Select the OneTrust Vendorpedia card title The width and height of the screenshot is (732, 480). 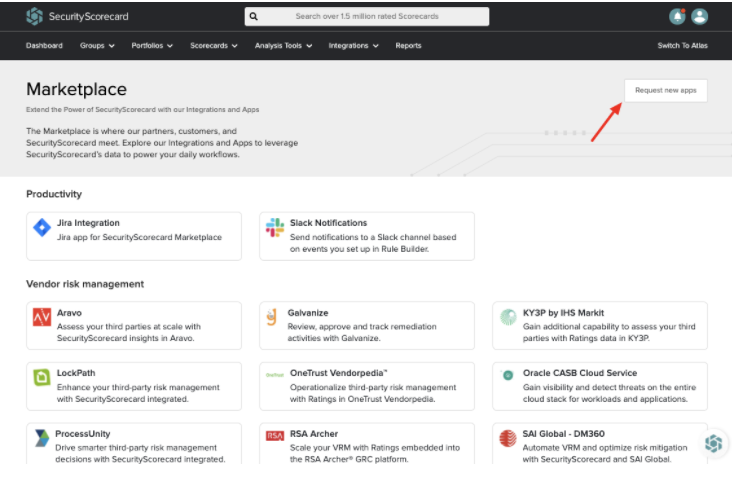pos(338,373)
